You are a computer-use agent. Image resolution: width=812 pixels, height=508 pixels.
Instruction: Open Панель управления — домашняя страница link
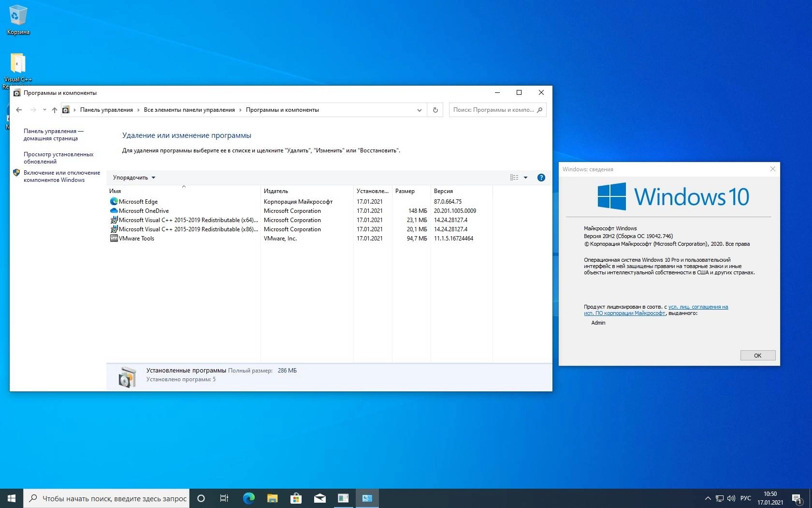click(54, 134)
